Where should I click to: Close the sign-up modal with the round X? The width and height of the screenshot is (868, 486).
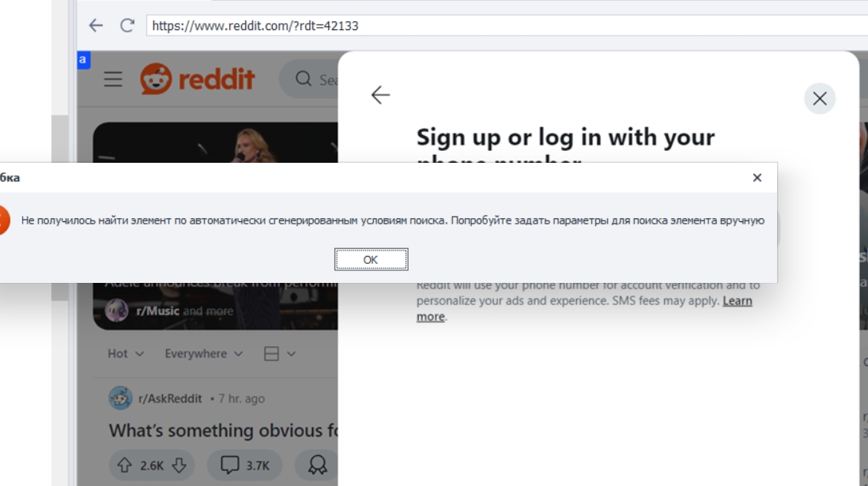tap(819, 99)
